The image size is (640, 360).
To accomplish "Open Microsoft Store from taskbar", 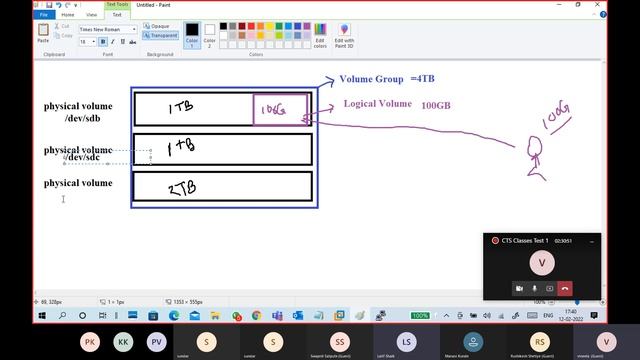I will 153,316.
